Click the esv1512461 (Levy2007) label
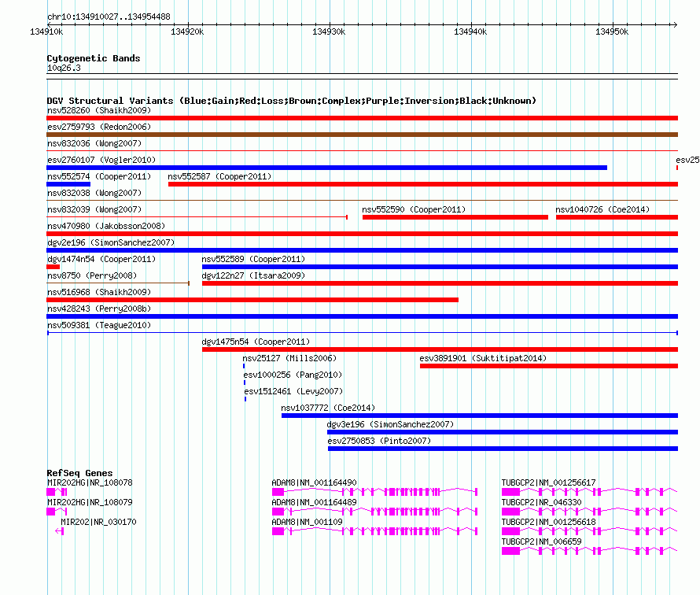The height and width of the screenshot is (595, 700). click(x=293, y=391)
